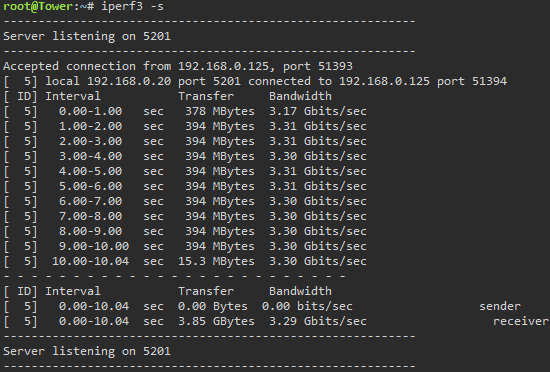Click the 15.3 MBytes transfer value
The height and width of the screenshot is (372, 550).
(216, 262)
